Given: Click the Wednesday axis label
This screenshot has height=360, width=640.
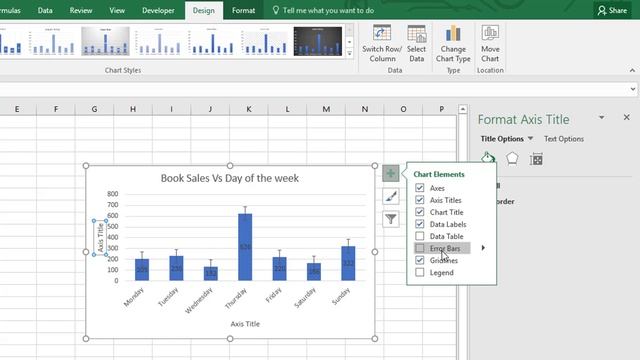Looking at the screenshot, I should point(199,300).
